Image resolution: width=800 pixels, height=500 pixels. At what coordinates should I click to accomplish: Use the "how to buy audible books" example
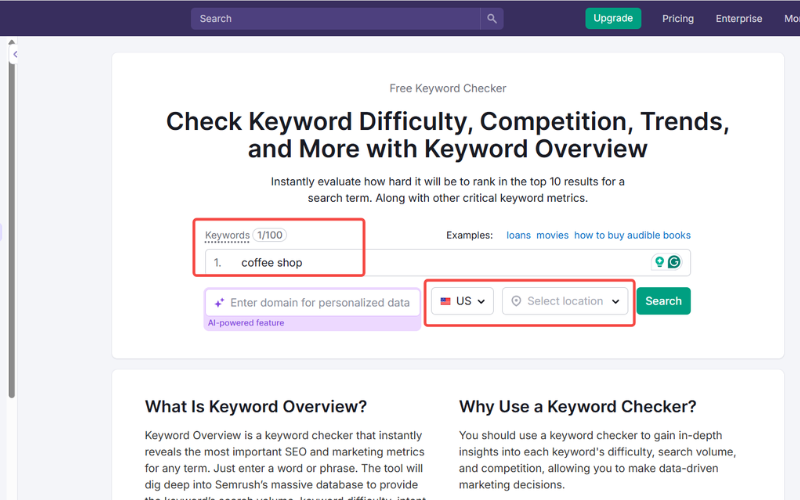click(632, 235)
